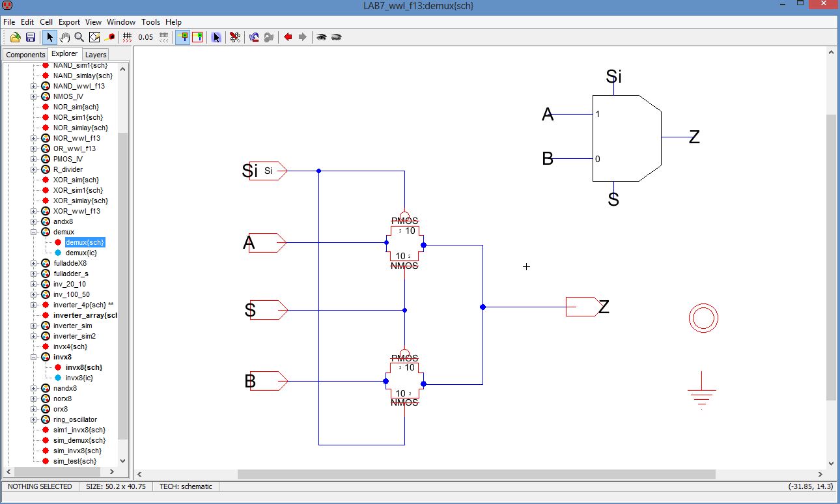Click the canvas horizontal scrollbar thumb
This screenshot has width=840, height=504.
(x=475, y=474)
